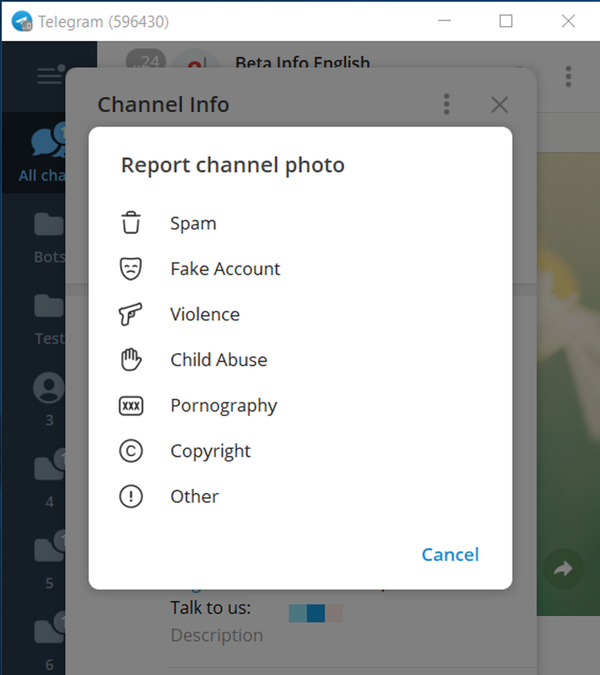Image resolution: width=600 pixels, height=675 pixels.
Task: Click the share arrow on photo
Action: [564, 569]
